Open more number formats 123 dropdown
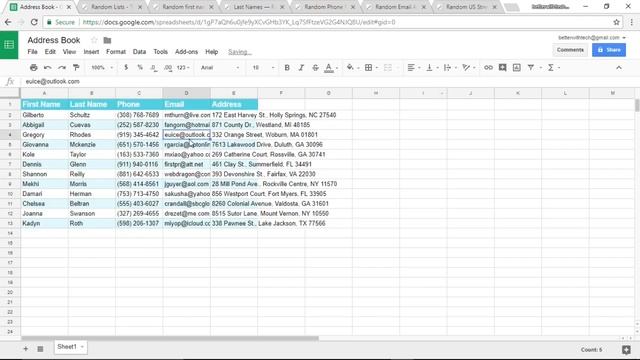Viewport: 640px width, 360px height. click(x=183, y=68)
